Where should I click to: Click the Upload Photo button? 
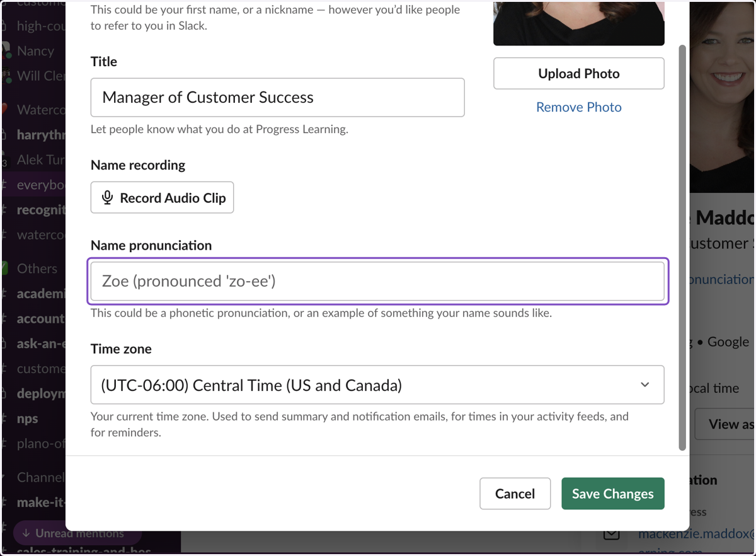coord(579,74)
